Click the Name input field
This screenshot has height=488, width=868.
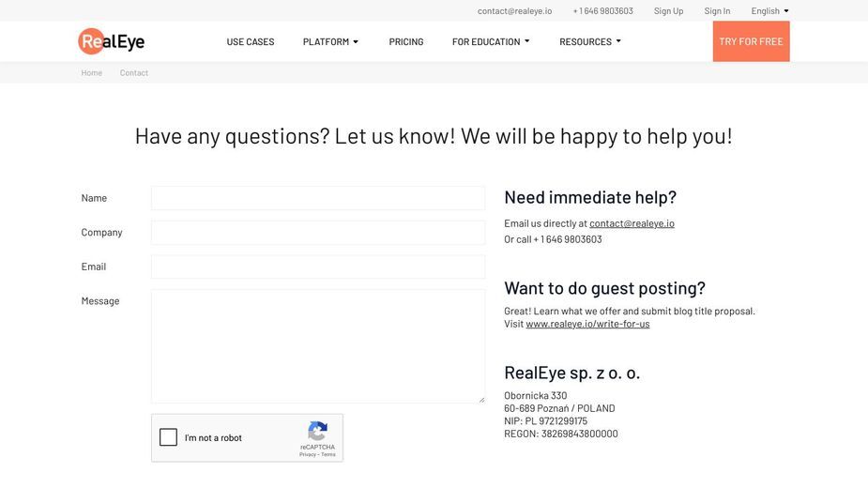[318, 198]
